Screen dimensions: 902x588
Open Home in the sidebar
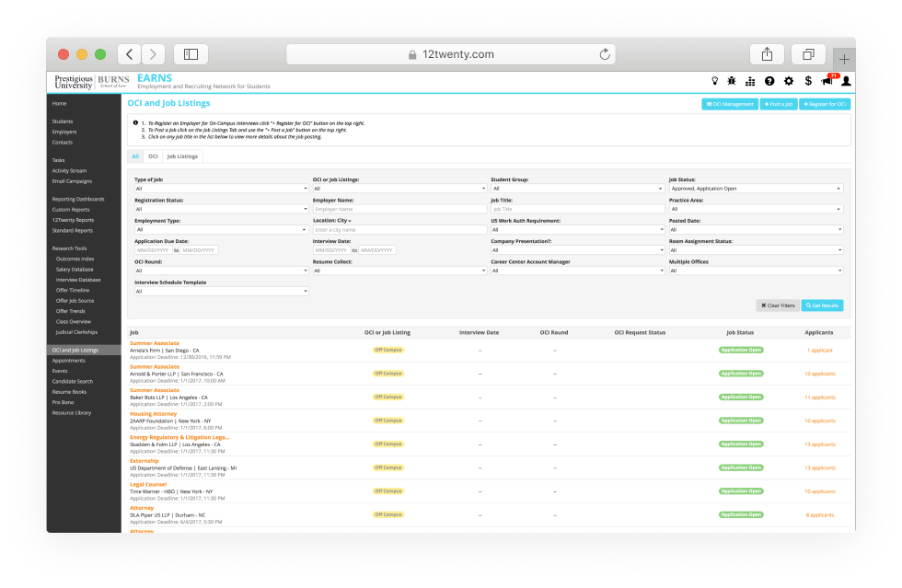(x=59, y=104)
